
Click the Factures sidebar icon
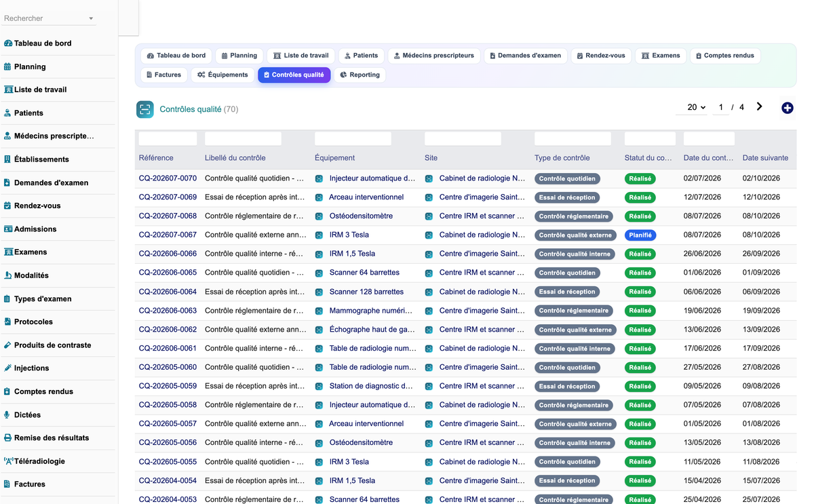tap(7, 484)
